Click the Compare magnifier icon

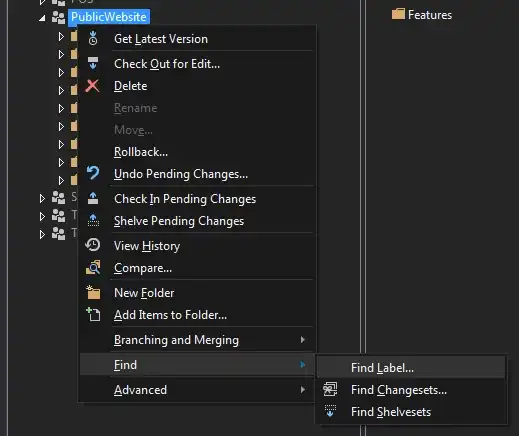tap(93, 267)
